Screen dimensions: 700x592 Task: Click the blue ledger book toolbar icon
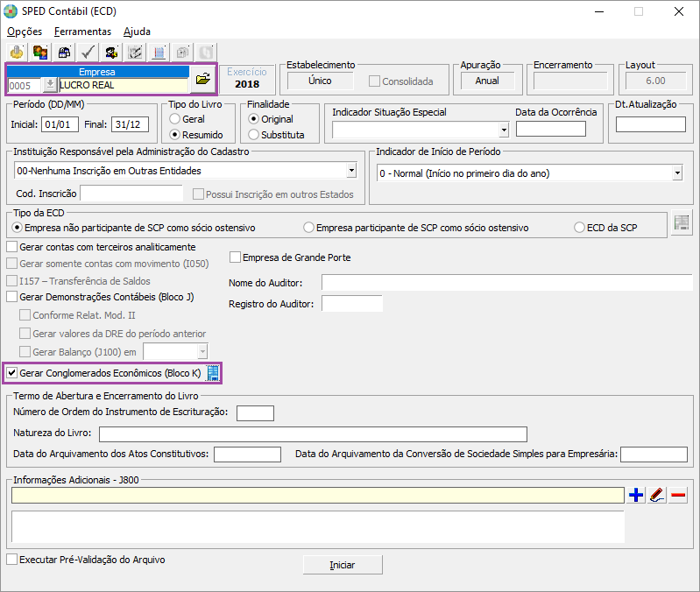[159, 53]
